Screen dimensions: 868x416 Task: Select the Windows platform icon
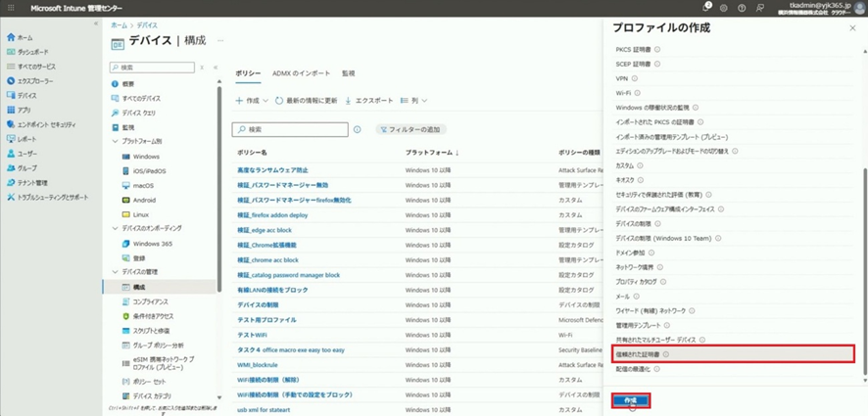(126, 156)
